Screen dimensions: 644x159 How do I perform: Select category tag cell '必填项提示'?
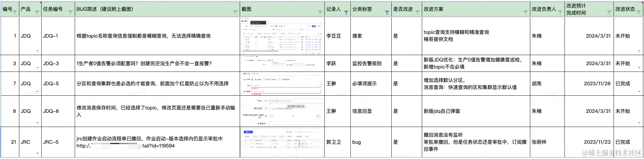point(371,83)
